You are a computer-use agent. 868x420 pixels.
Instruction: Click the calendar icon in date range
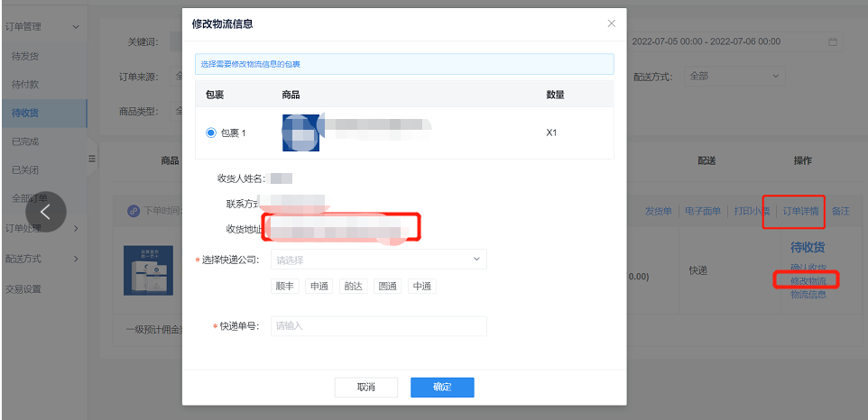pyautogui.click(x=832, y=42)
